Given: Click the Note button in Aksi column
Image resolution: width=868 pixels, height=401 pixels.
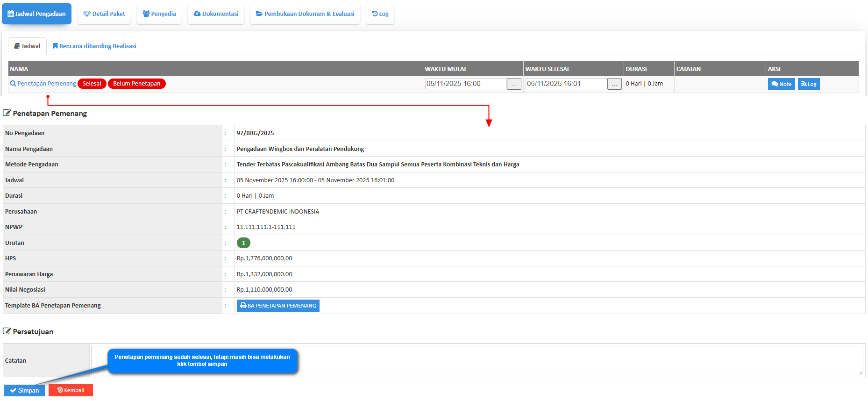Looking at the screenshot, I should click(x=781, y=84).
